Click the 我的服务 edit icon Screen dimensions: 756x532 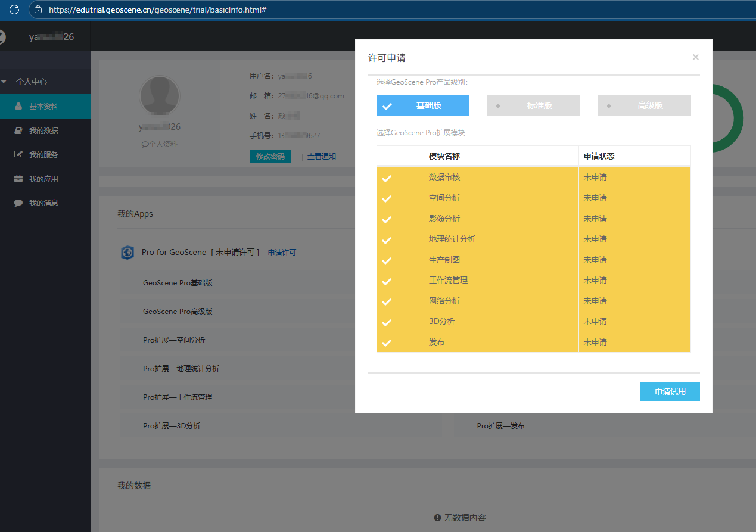point(18,154)
